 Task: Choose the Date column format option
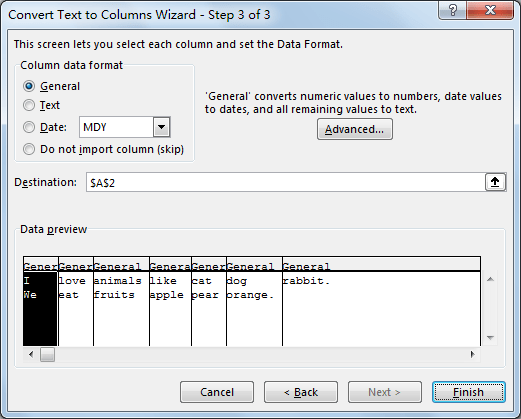29,127
